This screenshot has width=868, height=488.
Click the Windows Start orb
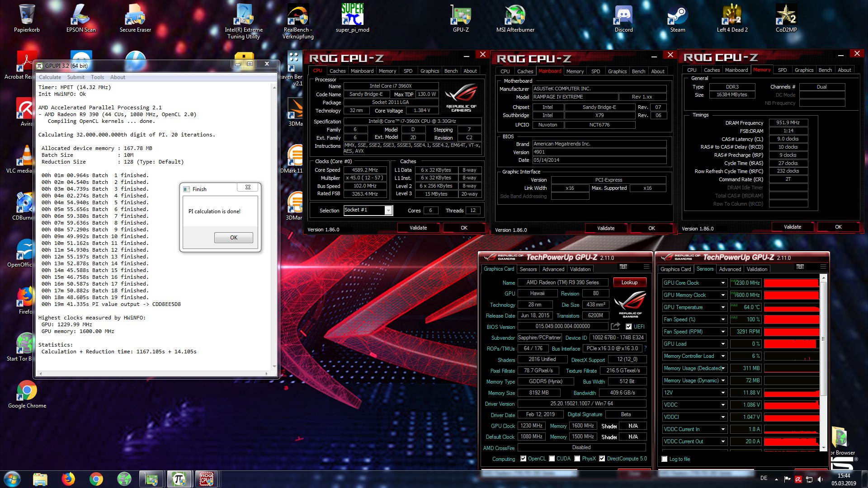click(x=12, y=479)
